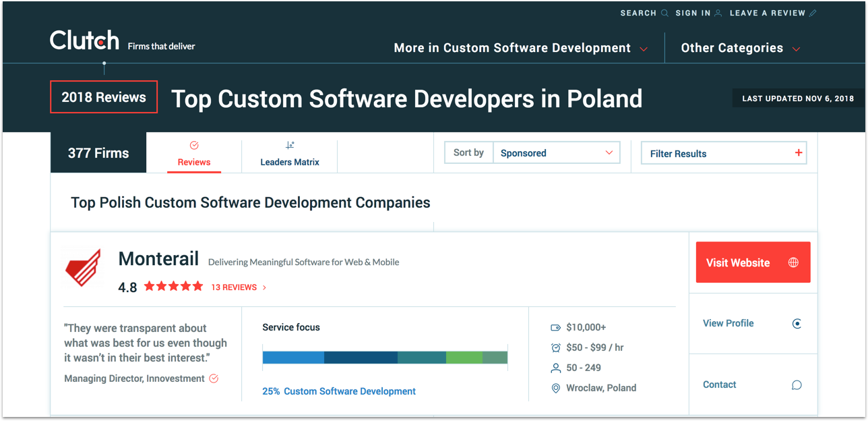Click the teal service focus segment
The image size is (868, 421).
(422, 358)
